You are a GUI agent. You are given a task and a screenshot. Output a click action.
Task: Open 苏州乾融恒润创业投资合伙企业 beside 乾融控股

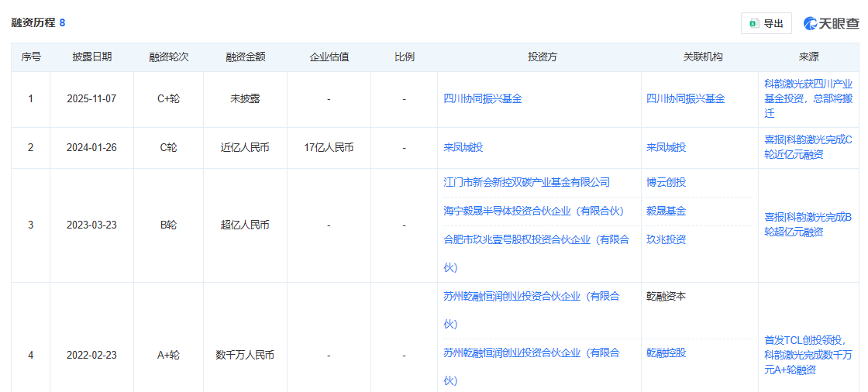point(532,366)
